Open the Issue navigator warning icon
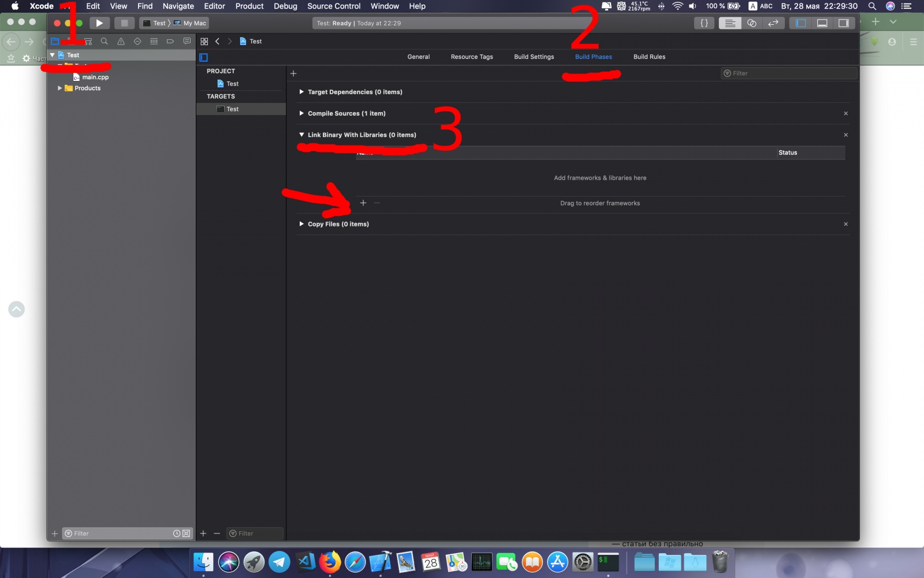The image size is (924, 578). pyautogui.click(x=121, y=42)
